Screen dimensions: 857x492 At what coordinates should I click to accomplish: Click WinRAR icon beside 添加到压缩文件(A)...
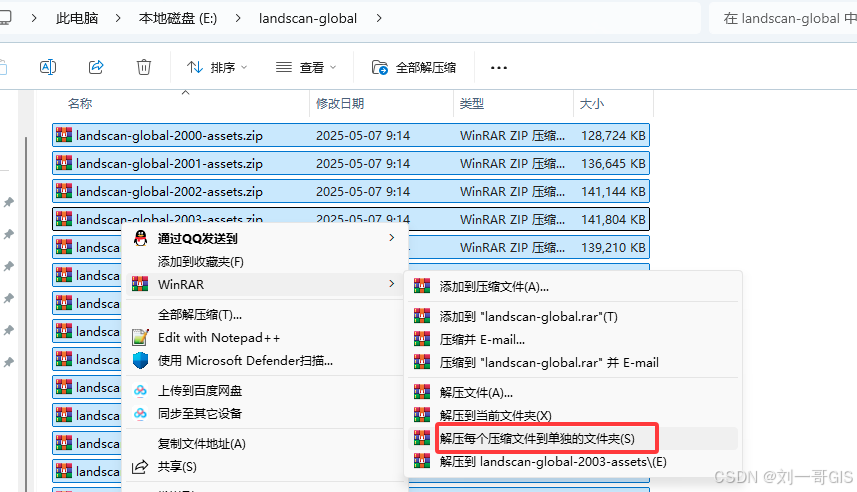pyautogui.click(x=422, y=286)
